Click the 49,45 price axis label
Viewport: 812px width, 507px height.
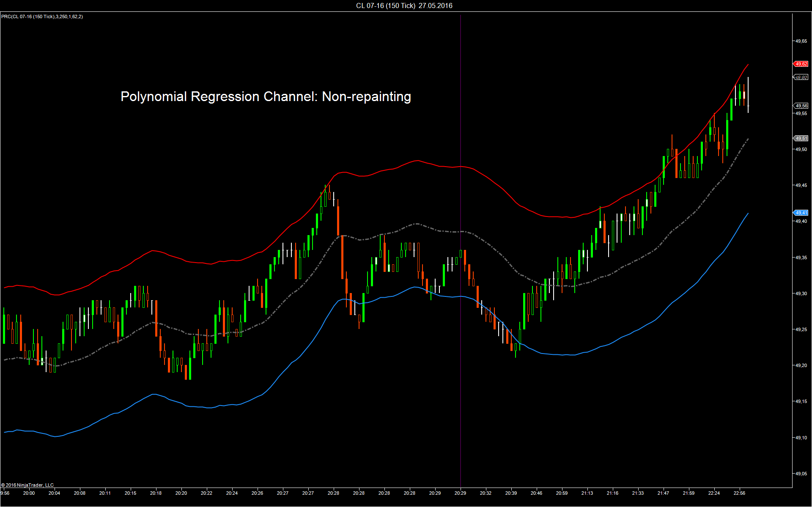point(801,185)
